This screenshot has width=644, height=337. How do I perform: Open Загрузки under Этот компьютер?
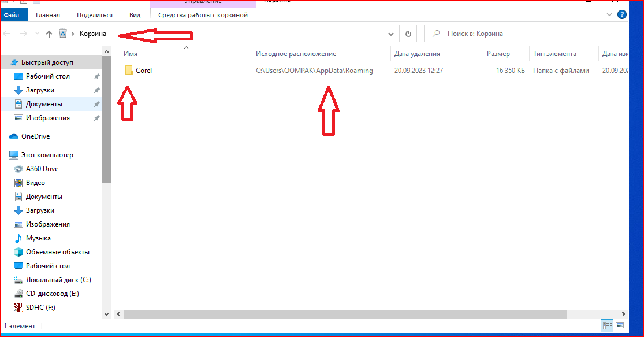coord(40,210)
